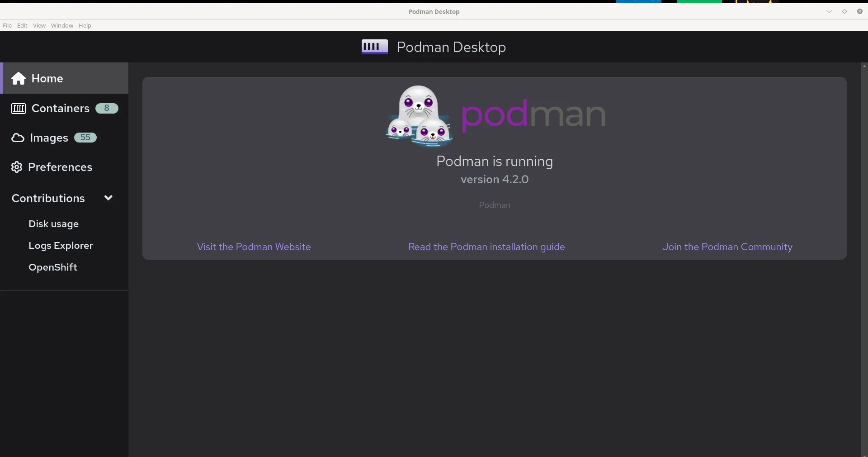Click the vertical scrollbar up arrow
The width and height of the screenshot is (868, 457).
point(864,66)
